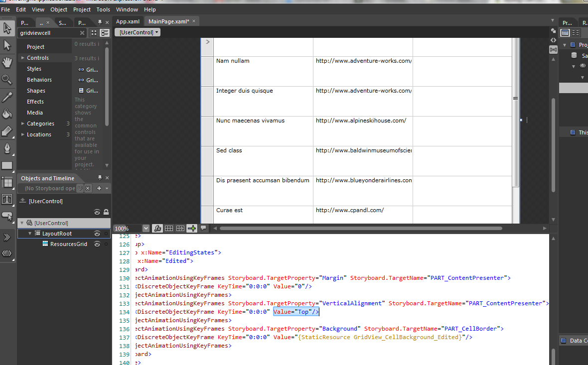Switch to XAML code view icon
Image resolution: width=588 pixels, height=365 pixels.
point(553,40)
